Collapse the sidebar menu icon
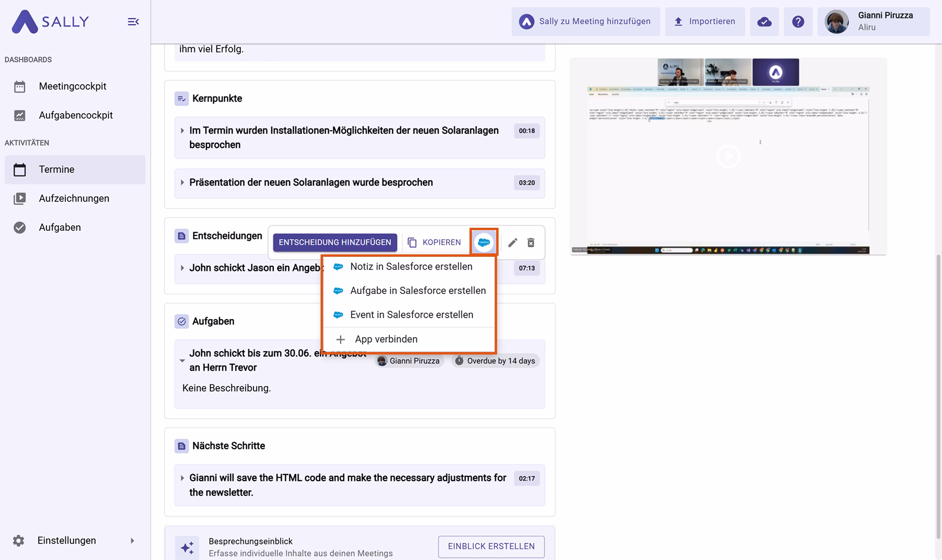The image size is (942, 560). point(133,22)
